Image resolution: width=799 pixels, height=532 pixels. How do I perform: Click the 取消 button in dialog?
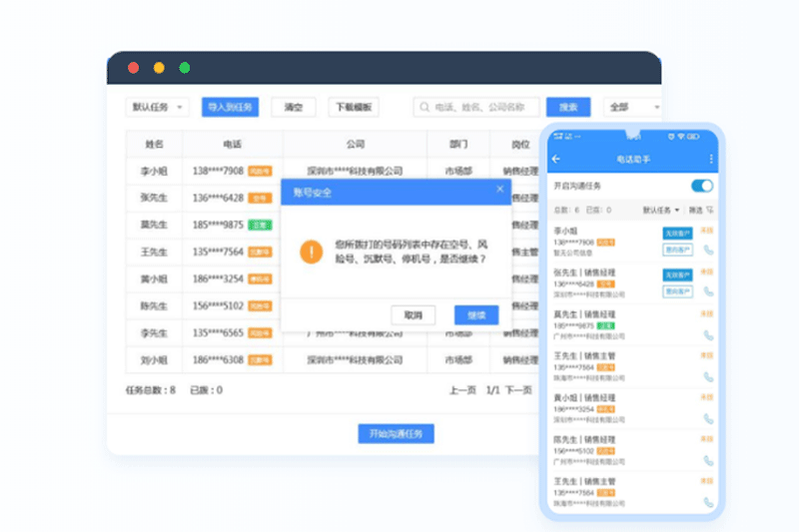pyautogui.click(x=413, y=315)
